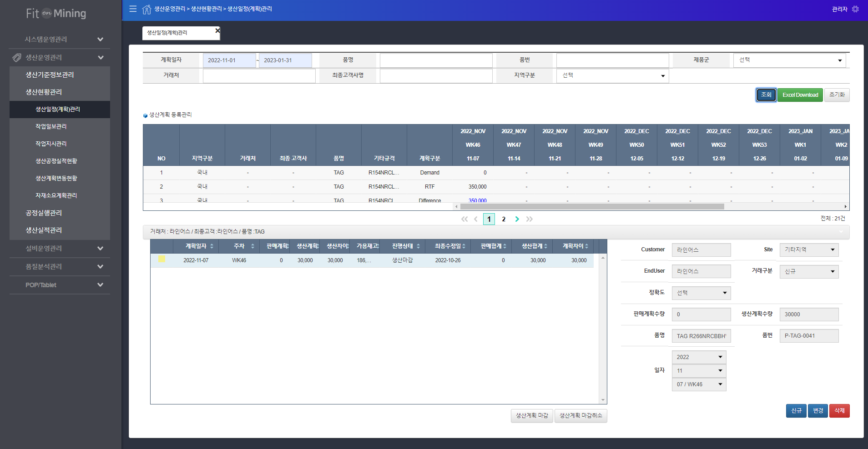Viewport: 868px width, 449px height.
Task: Click the hamburger menu icon
Action: click(x=133, y=9)
